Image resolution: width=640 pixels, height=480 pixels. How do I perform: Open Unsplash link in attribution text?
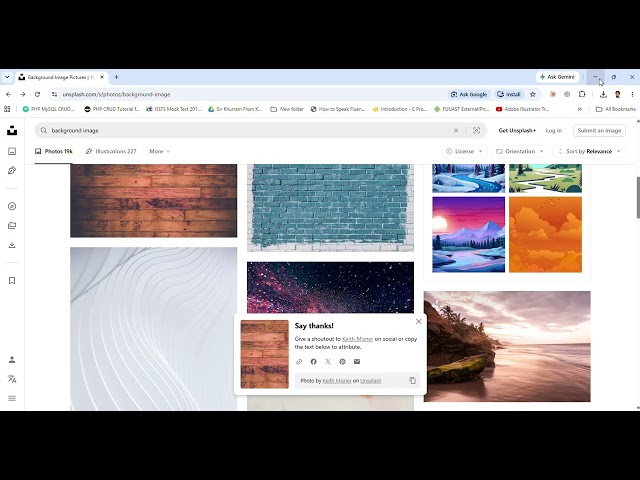point(371,381)
